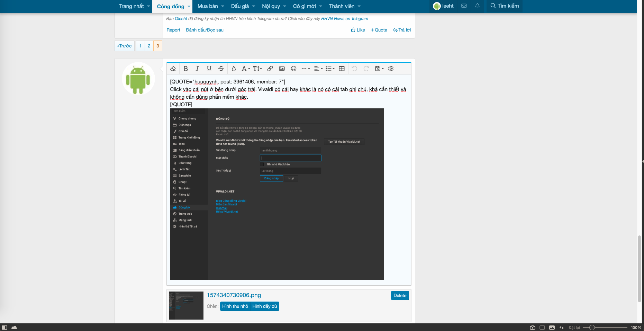
Task: Toggle italic formatting in editor
Action: (197, 69)
